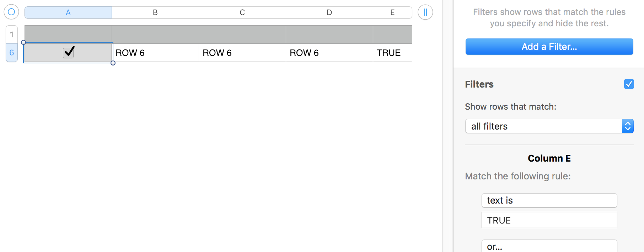This screenshot has height=252, width=644.
Task: Disable the Filters checkbox
Action: pyautogui.click(x=629, y=84)
